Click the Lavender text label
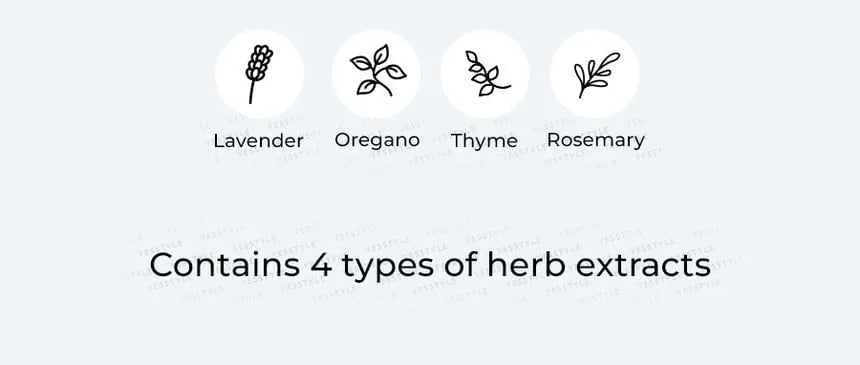The height and width of the screenshot is (365, 860). (258, 141)
